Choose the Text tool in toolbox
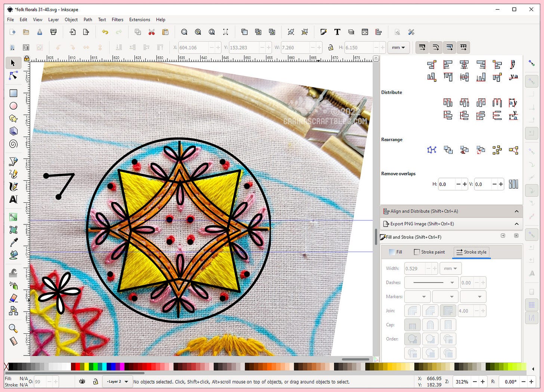 click(x=13, y=199)
